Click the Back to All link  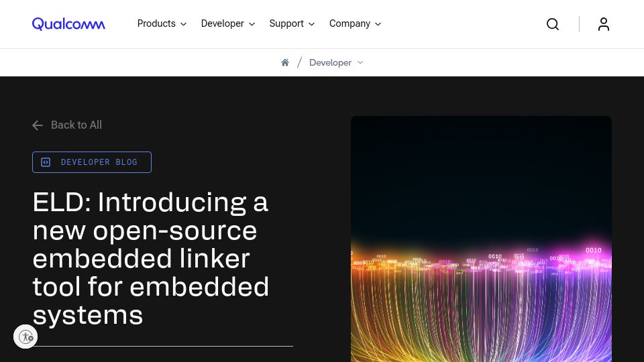(x=67, y=125)
